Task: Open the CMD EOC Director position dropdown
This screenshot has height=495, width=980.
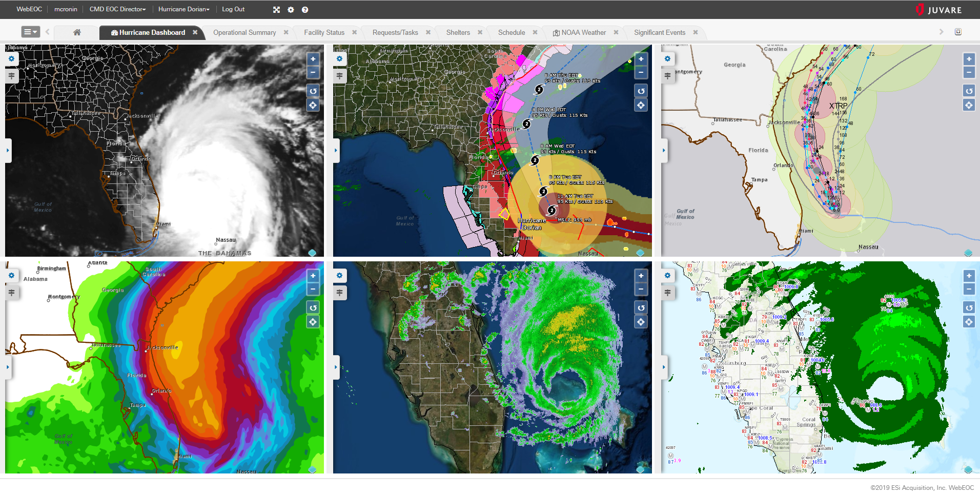Action: [x=117, y=9]
